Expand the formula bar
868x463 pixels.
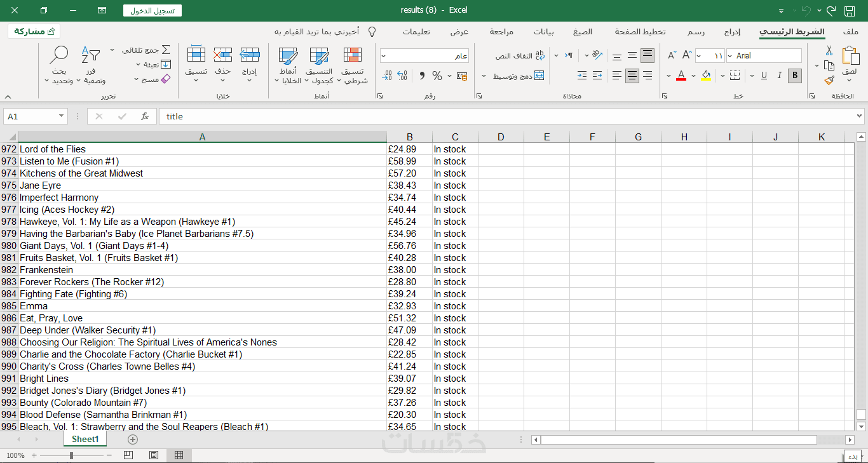click(860, 116)
